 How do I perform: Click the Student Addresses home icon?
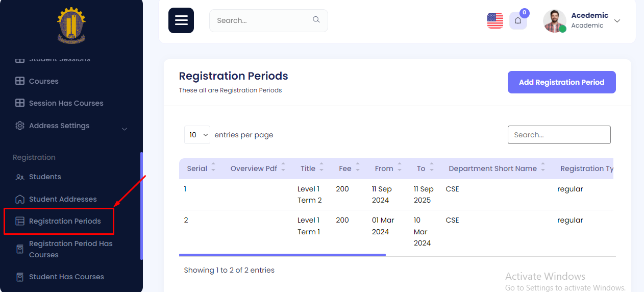point(20,199)
